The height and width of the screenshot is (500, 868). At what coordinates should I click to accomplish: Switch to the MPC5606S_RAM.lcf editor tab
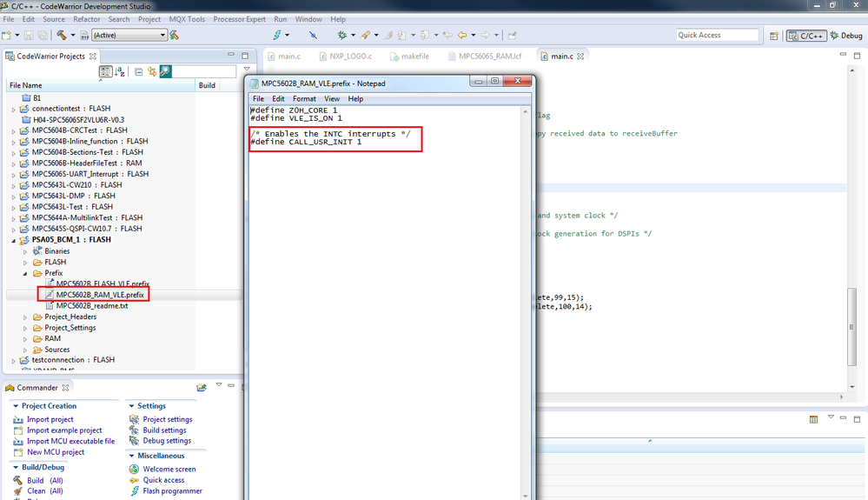click(x=485, y=56)
